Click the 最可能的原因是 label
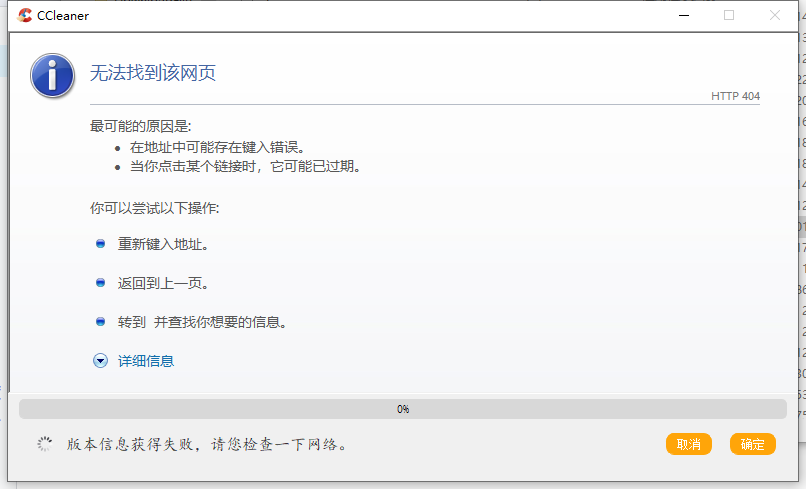This screenshot has height=489, width=806. click(x=140, y=126)
